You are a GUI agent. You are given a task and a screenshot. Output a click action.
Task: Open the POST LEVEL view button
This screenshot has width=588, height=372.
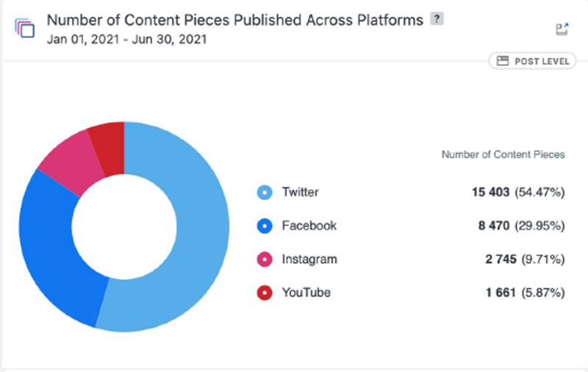(x=532, y=61)
